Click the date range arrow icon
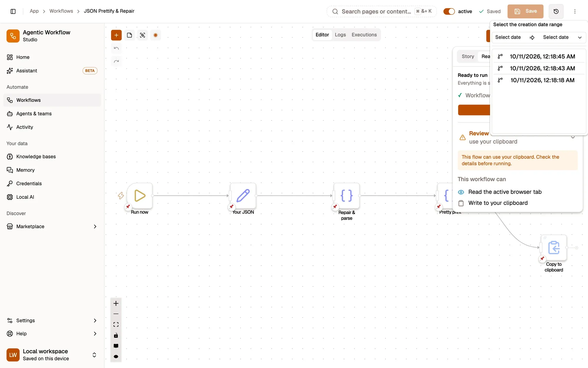The width and height of the screenshot is (588, 368). click(532, 37)
